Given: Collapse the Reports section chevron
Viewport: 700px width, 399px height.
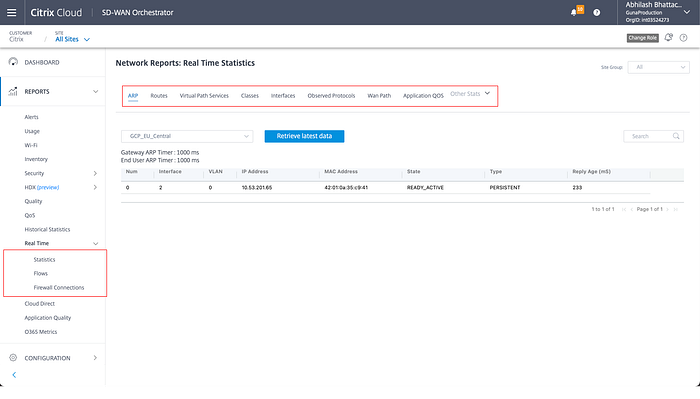Looking at the screenshot, I should (95, 91).
